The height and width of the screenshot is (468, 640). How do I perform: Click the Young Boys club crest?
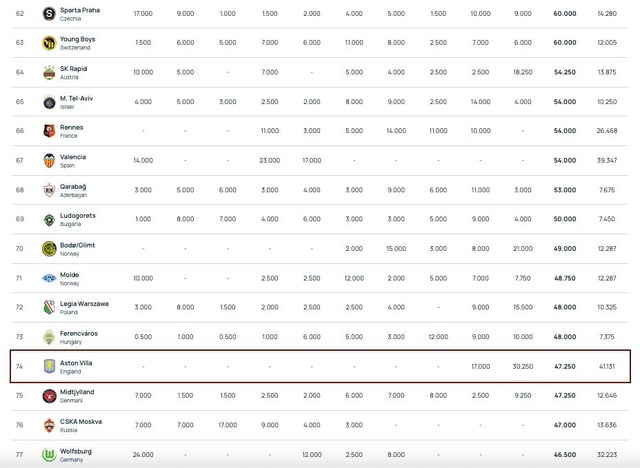pyautogui.click(x=49, y=43)
